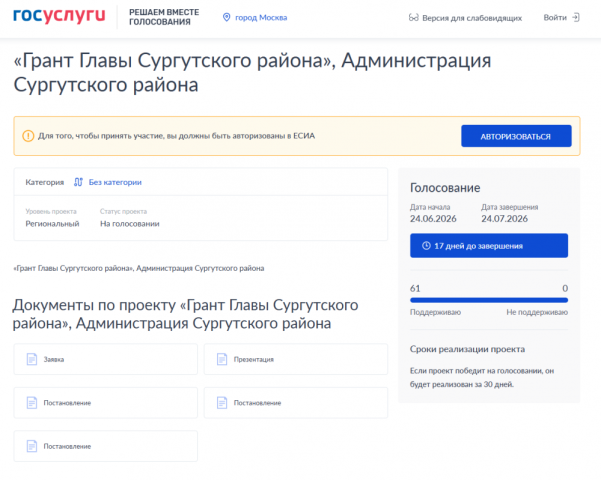This screenshot has width=601, height=480.
Task: Click Войти to sign in
Action: pos(555,18)
